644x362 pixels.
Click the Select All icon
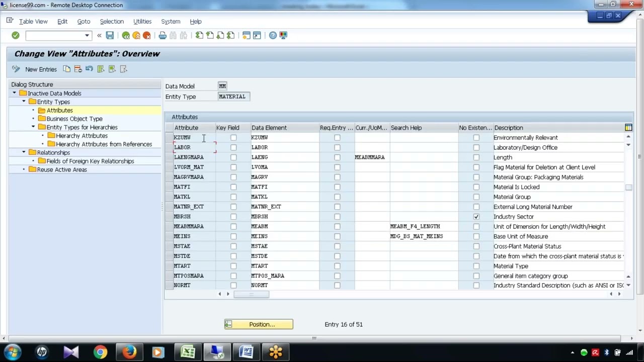coord(101,69)
